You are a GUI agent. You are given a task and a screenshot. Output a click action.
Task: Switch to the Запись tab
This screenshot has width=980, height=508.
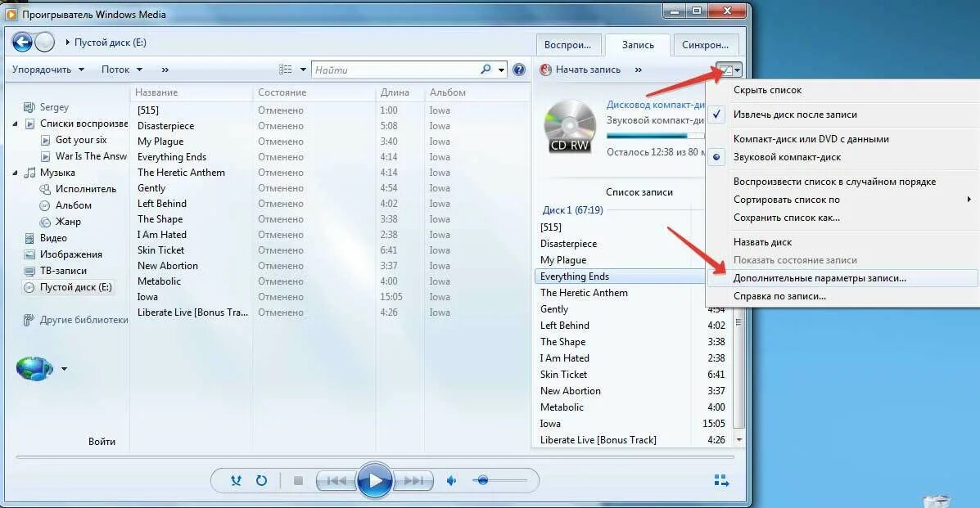click(x=638, y=45)
